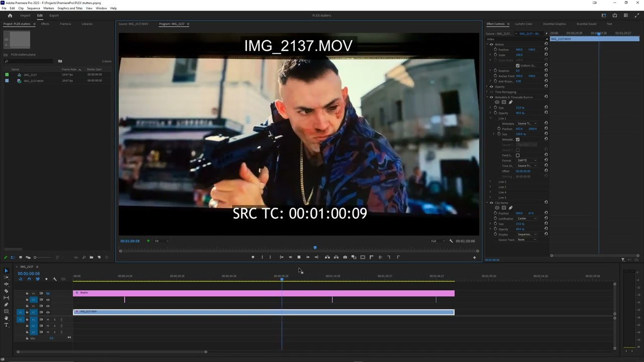
Task: Select the Type tool
Action: tap(6, 325)
